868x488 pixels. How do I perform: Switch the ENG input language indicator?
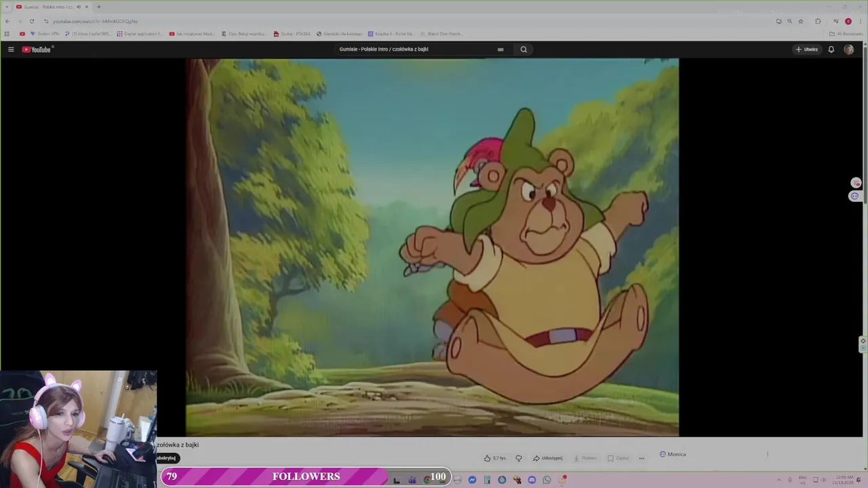click(803, 479)
